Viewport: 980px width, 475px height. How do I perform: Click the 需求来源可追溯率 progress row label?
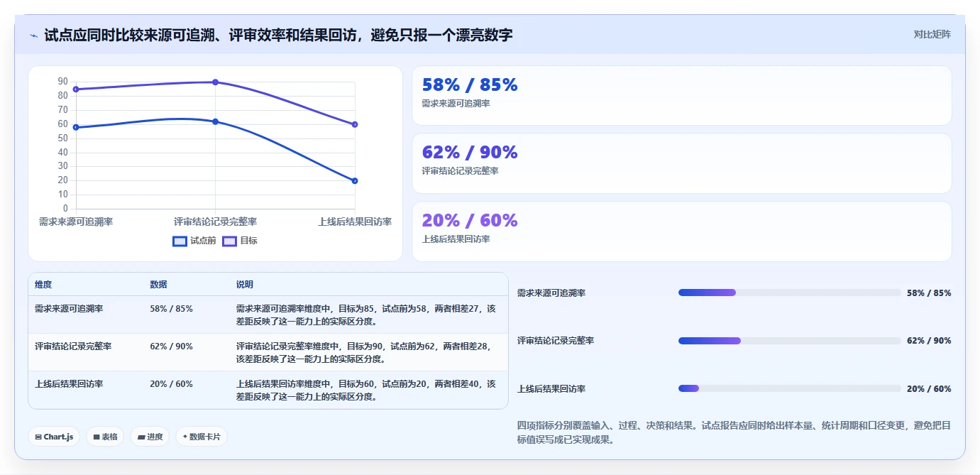[x=551, y=293]
